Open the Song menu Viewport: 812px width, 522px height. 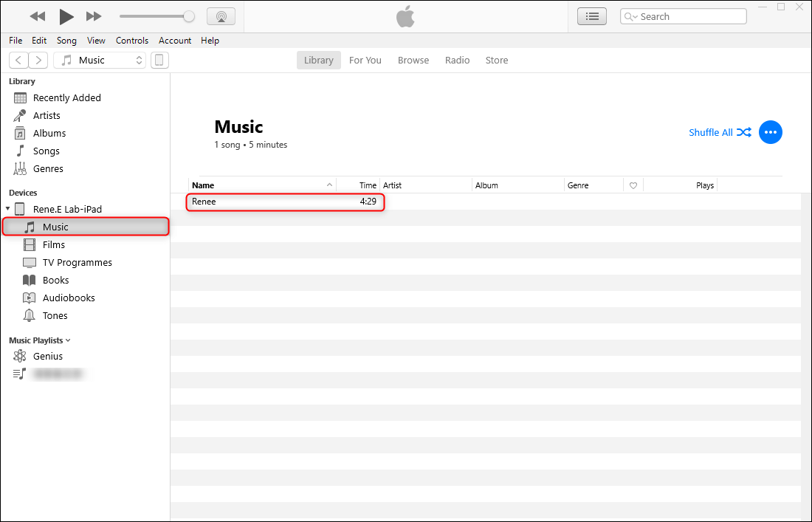[66, 41]
